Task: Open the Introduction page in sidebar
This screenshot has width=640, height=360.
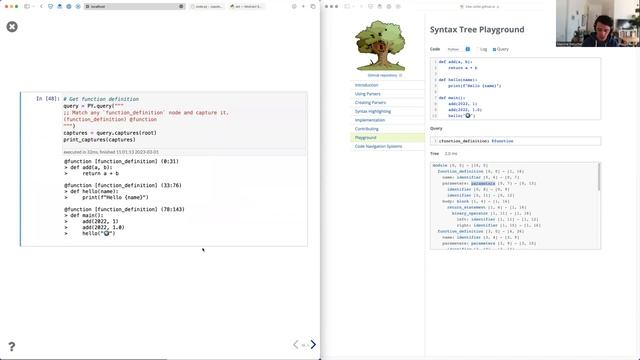Action: pyautogui.click(x=367, y=85)
